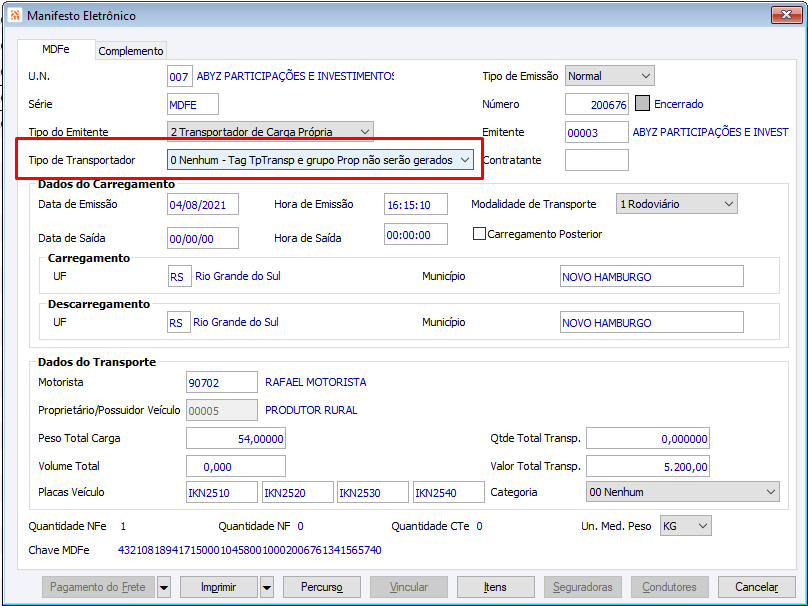Click the Pagamento do Frete button
808x606 pixels.
(98, 587)
